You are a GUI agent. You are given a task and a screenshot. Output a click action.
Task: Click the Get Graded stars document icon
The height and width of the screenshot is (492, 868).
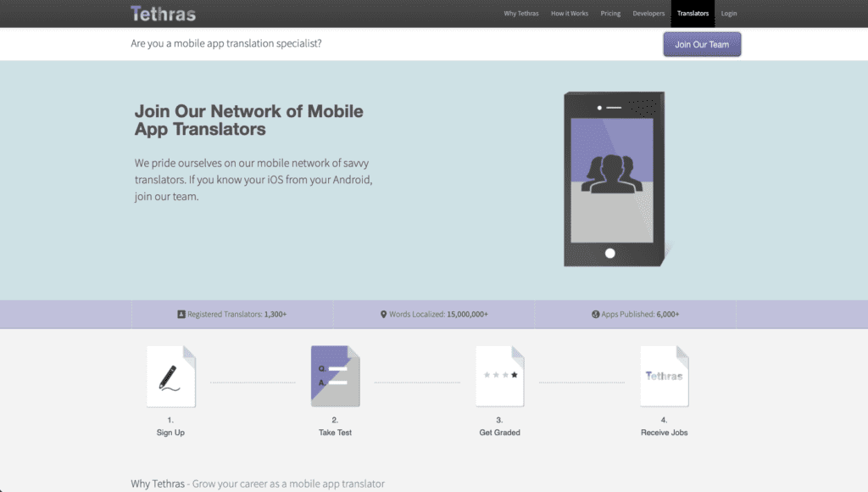500,377
